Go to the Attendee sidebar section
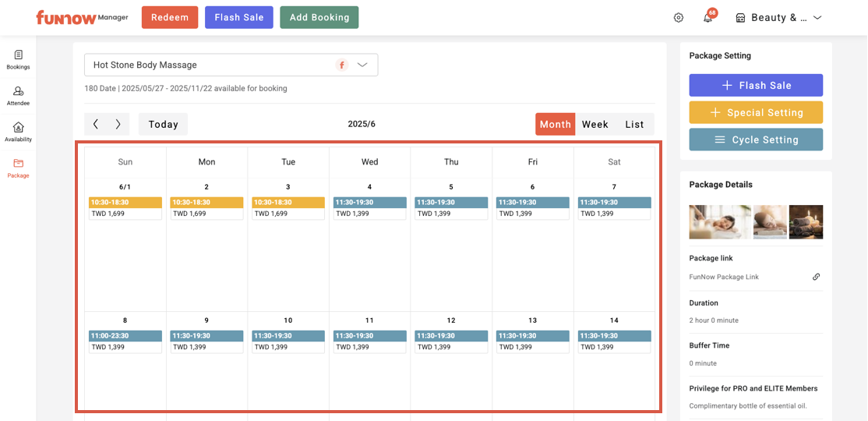 click(x=18, y=95)
